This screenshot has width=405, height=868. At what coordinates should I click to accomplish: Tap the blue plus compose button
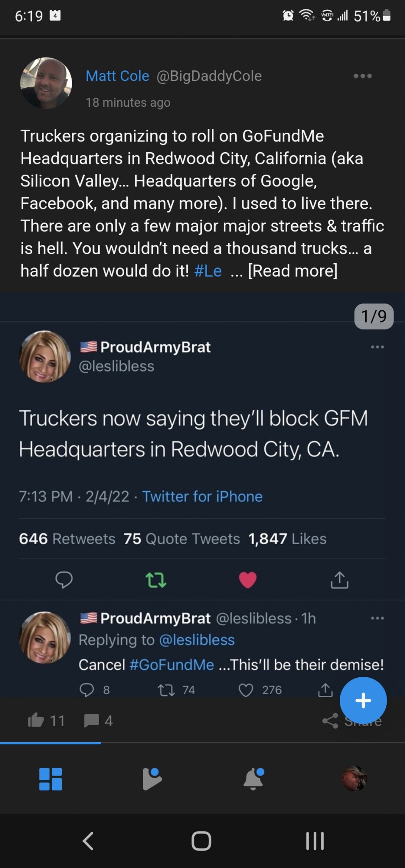click(363, 701)
